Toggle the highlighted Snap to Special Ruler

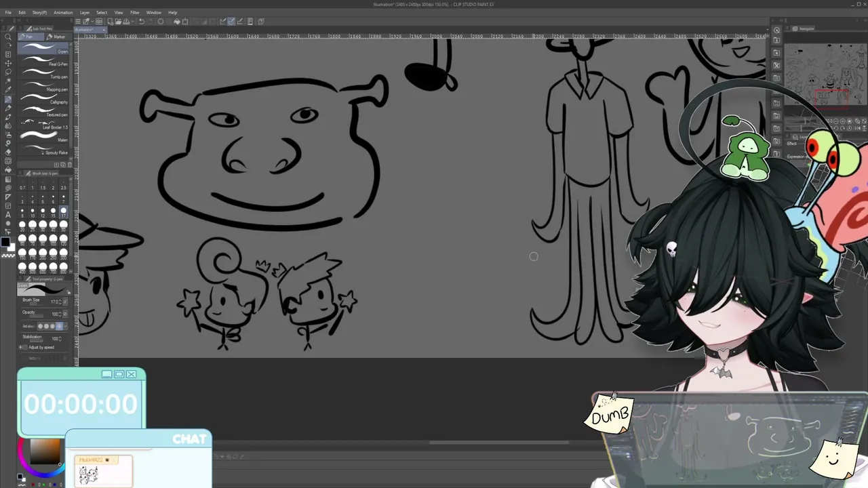tap(231, 22)
